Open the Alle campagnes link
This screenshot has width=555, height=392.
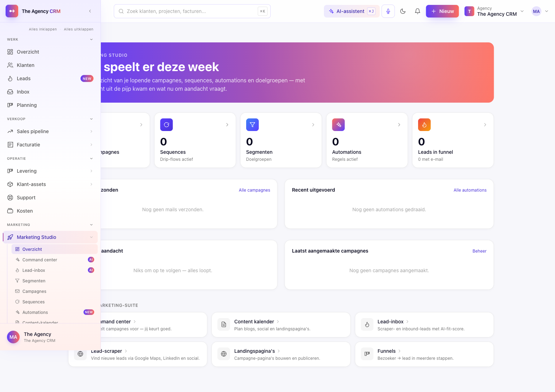click(255, 190)
